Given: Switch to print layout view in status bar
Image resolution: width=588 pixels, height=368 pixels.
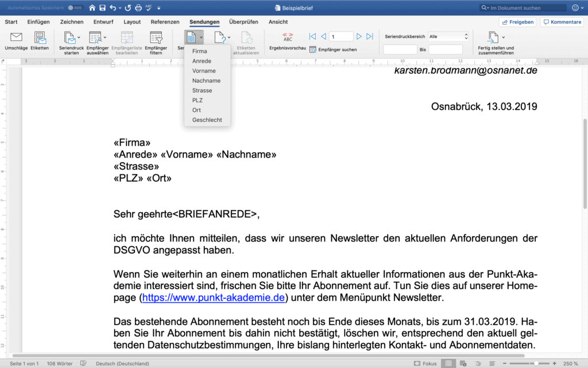Looking at the screenshot, I should [448, 363].
